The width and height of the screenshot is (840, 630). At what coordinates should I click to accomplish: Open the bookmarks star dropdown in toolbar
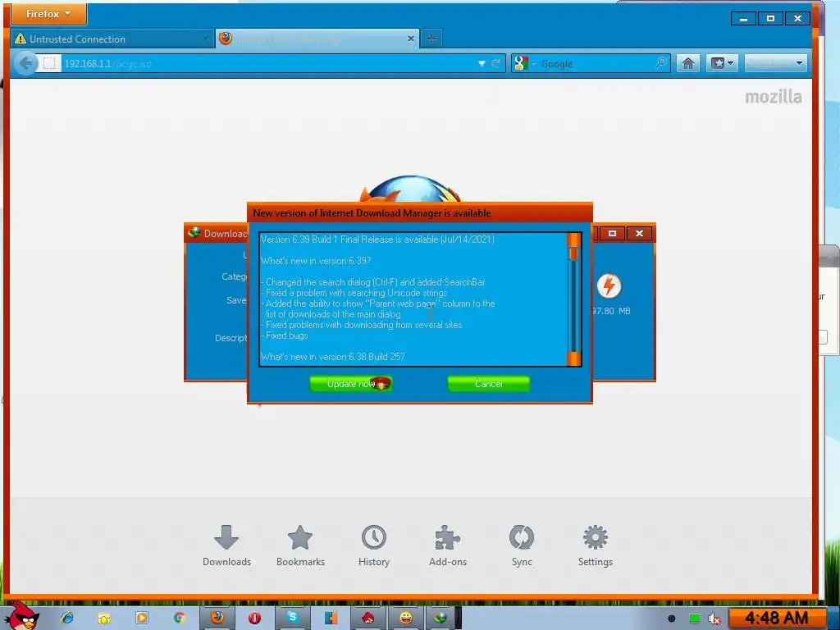(722, 63)
